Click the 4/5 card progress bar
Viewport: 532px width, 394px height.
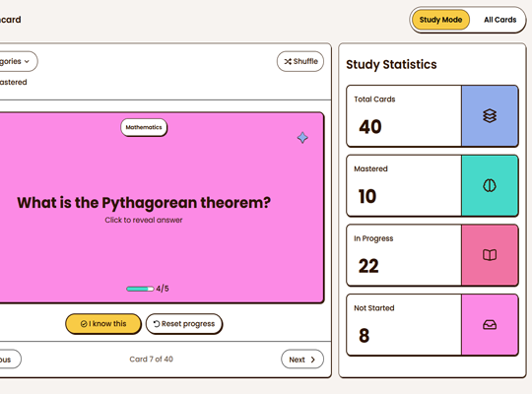pyautogui.click(x=140, y=289)
